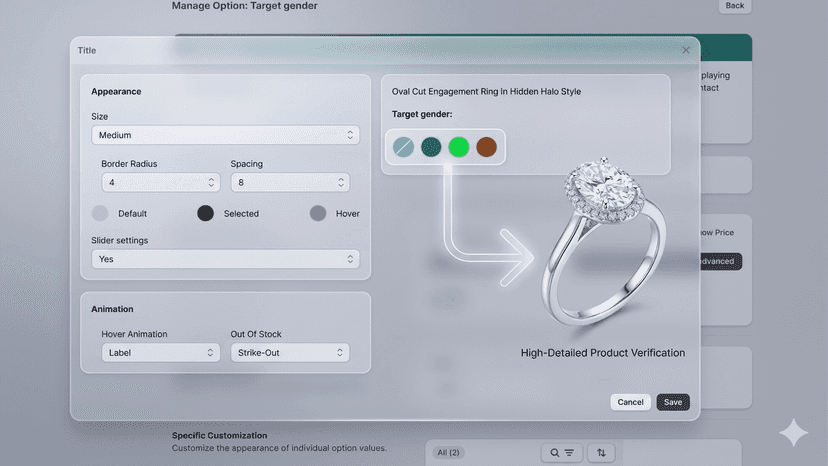The image size is (828, 466).
Task: Click the Manage Option: Target gender heading
Action: pos(244,6)
